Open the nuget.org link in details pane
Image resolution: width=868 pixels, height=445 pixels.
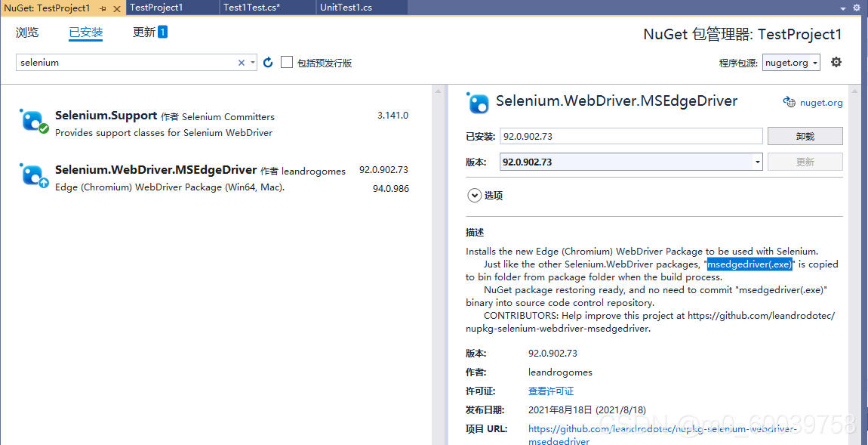click(821, 103)
